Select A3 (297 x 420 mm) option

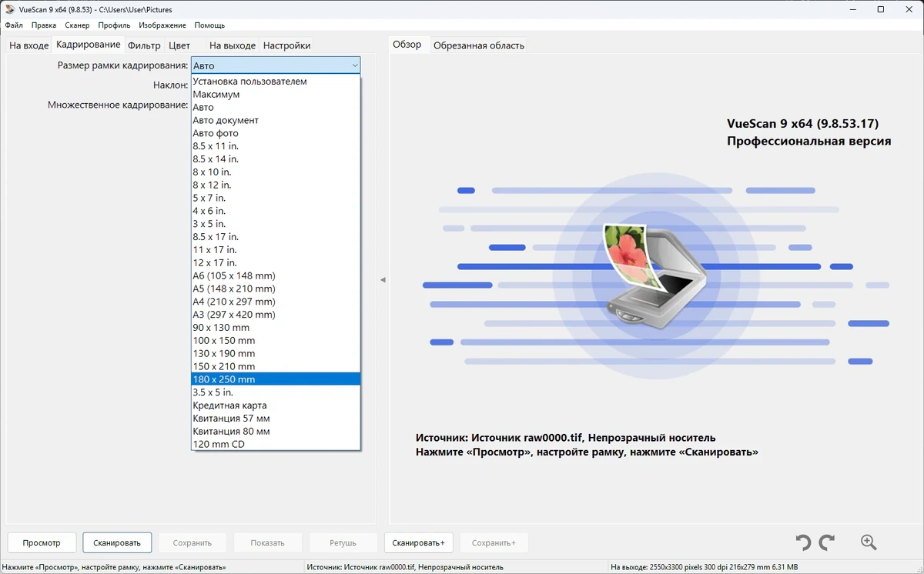point(276,314)
